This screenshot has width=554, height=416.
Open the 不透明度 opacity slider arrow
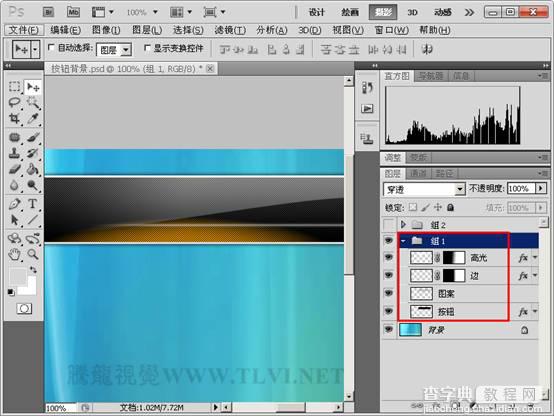point(541,189)
